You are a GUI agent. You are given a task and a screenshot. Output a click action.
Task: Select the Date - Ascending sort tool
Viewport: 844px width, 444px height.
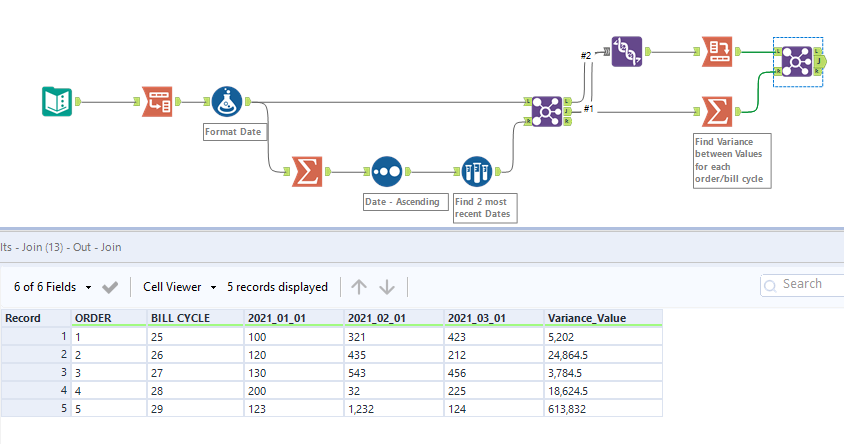(386, 171)
